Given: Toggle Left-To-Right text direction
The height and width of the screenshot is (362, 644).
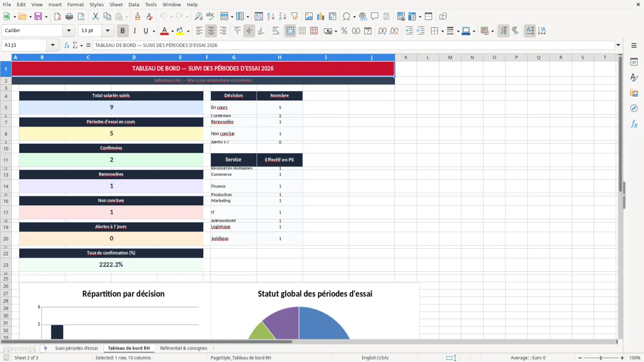Looking at the screenshot, I should (503, 31).
